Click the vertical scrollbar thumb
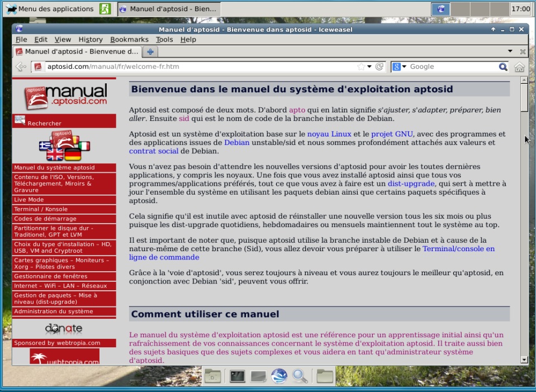536x392 pixels. tap(524, 97)
